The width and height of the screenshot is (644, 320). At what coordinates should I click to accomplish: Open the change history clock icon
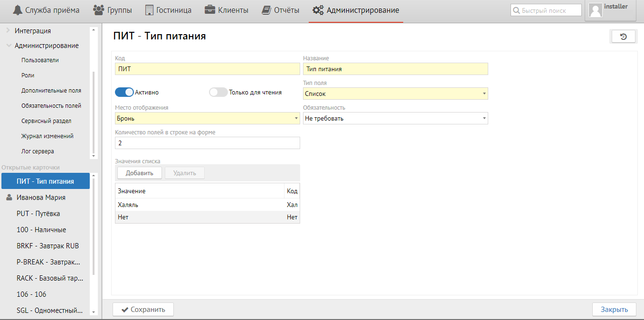[623, 37]
